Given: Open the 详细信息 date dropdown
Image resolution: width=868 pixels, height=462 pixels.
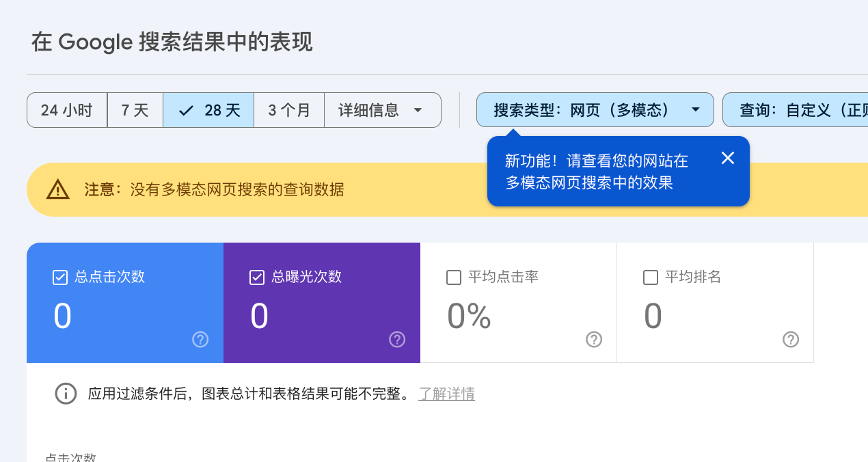Looking at the screenshot, I should click(x=382, y=110).
